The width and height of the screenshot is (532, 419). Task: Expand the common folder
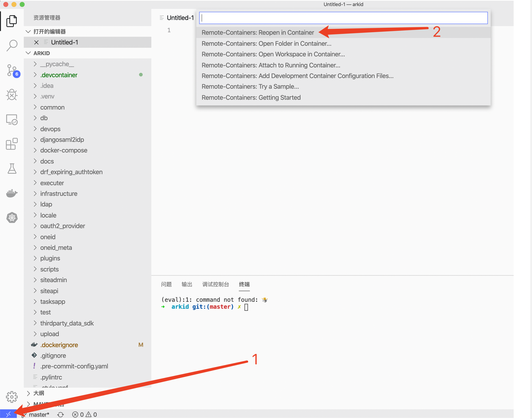[87, 107]
